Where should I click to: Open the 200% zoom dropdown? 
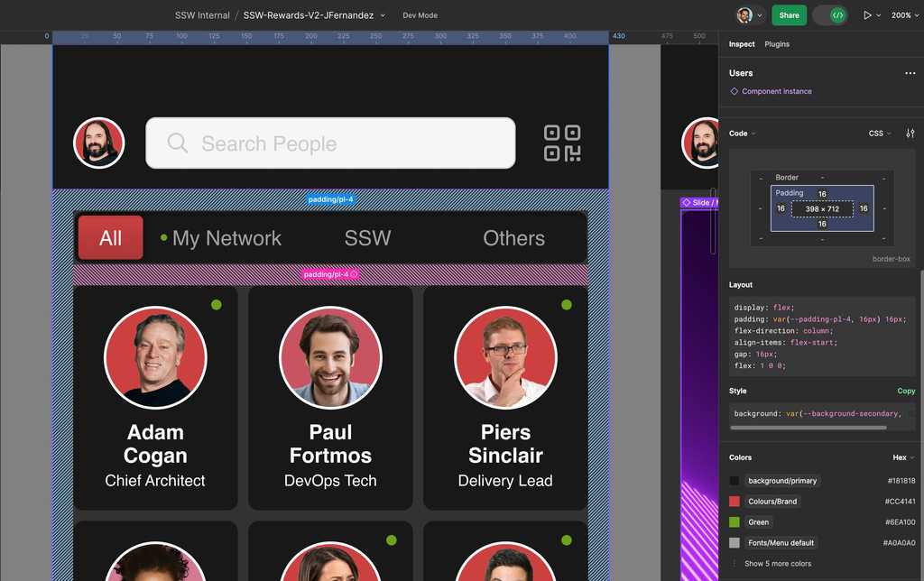[x=905, y=15]
